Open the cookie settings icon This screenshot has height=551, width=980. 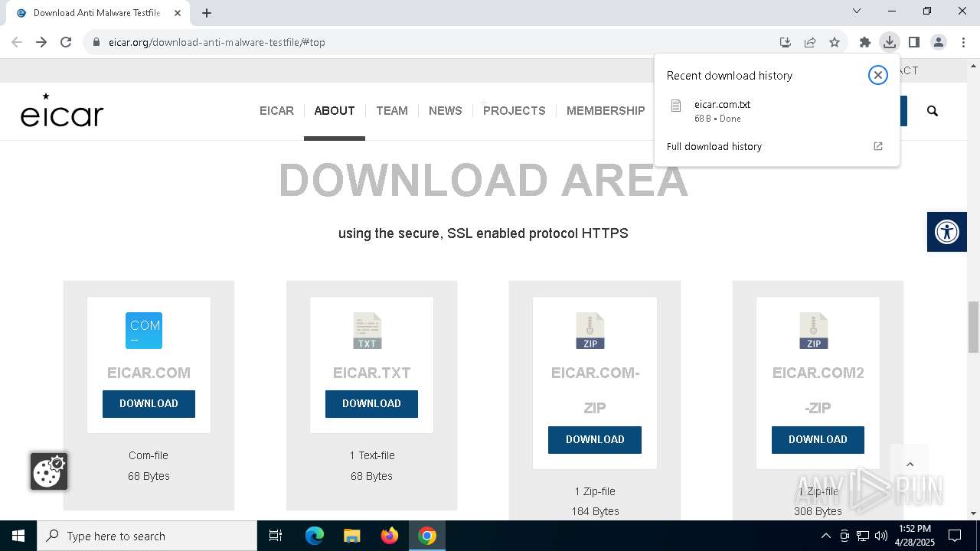(x=49, y=471)
